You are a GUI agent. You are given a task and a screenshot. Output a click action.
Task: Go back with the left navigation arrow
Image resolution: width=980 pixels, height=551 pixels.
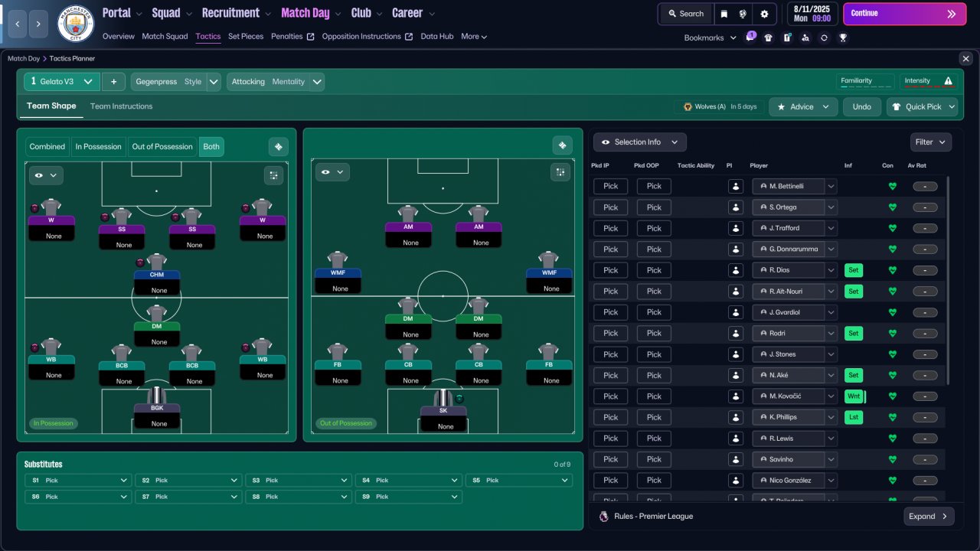tap(17, 24)
